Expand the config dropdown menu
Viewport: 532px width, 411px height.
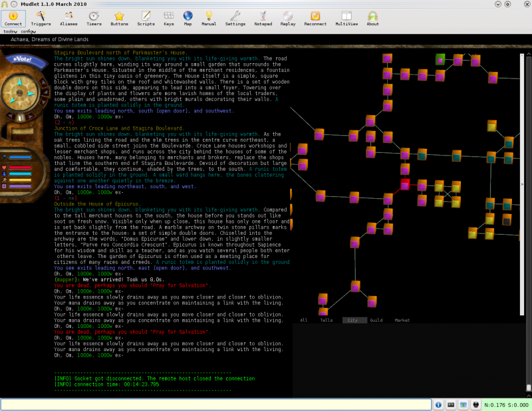point(28,31)
